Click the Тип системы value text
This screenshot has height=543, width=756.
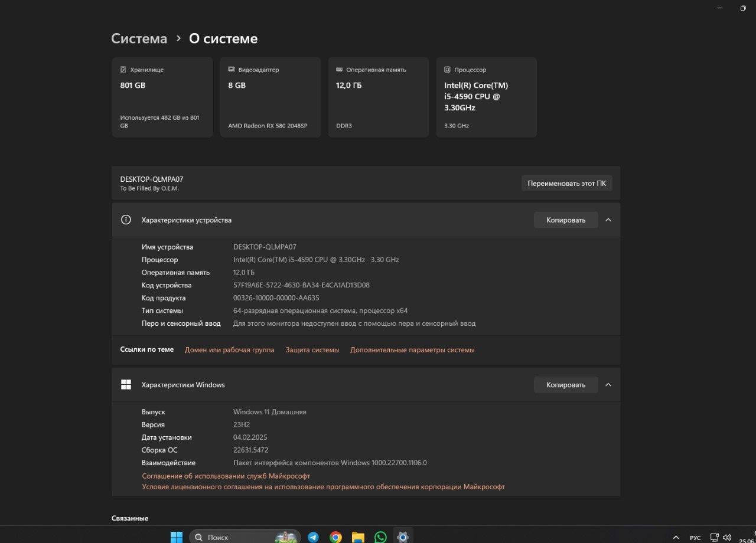[321, 310]
